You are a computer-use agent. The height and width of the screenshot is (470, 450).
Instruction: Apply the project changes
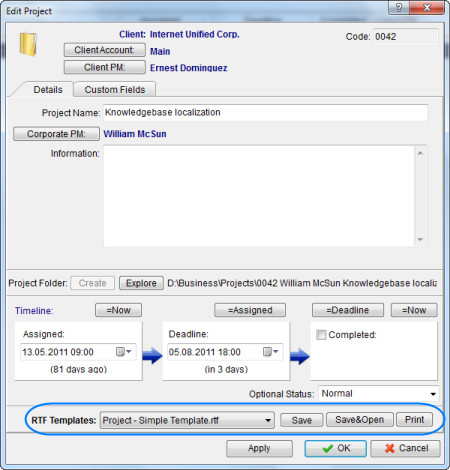tap(259, 448)
